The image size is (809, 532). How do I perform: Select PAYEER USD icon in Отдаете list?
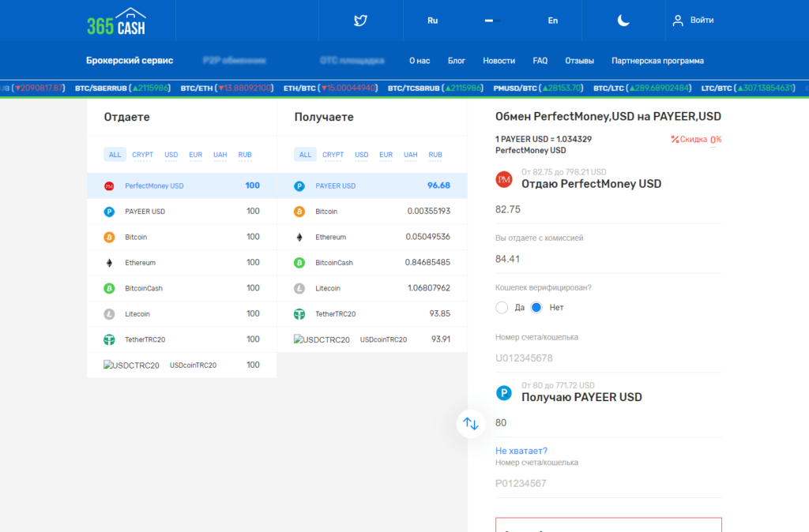[109, 212]
